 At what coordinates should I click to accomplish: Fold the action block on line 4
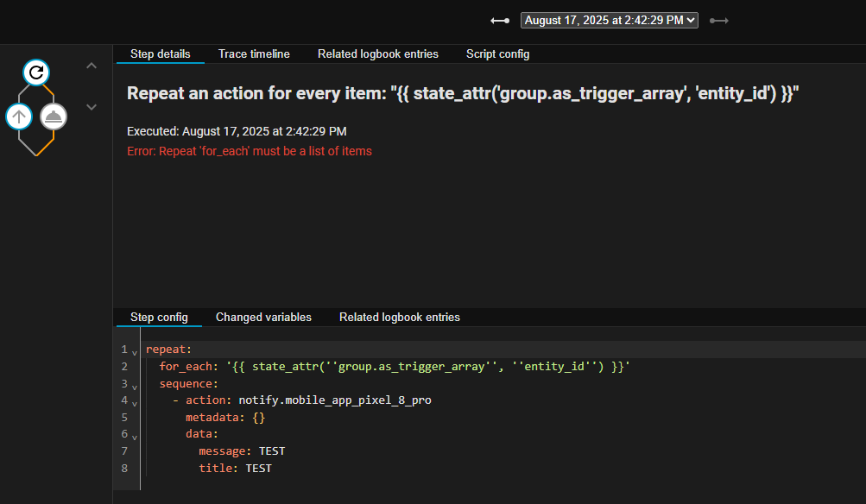[x=135, y=402]
